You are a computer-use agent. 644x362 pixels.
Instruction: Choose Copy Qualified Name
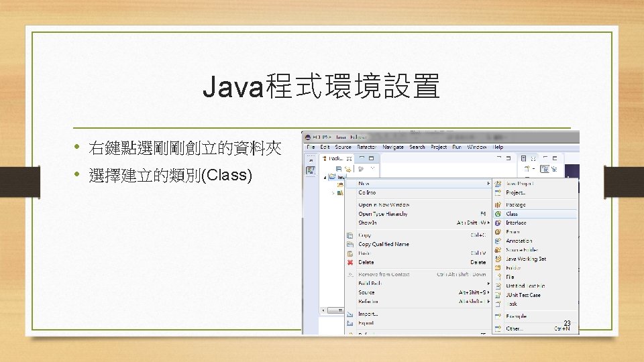coord(418,244)
